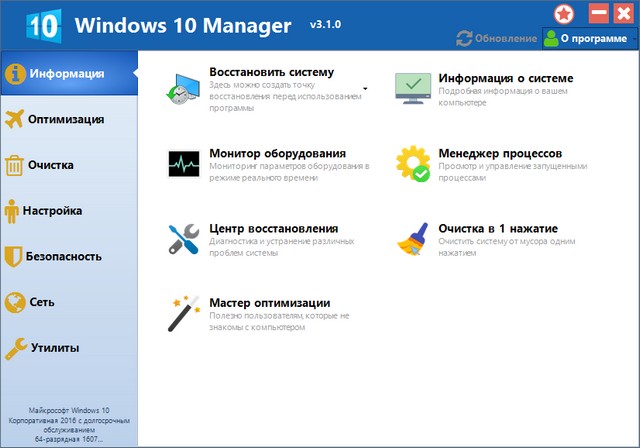Click the monitor checkmark system info icon
This screenshot has height=448, width=640.
click(x=413, y=88)
